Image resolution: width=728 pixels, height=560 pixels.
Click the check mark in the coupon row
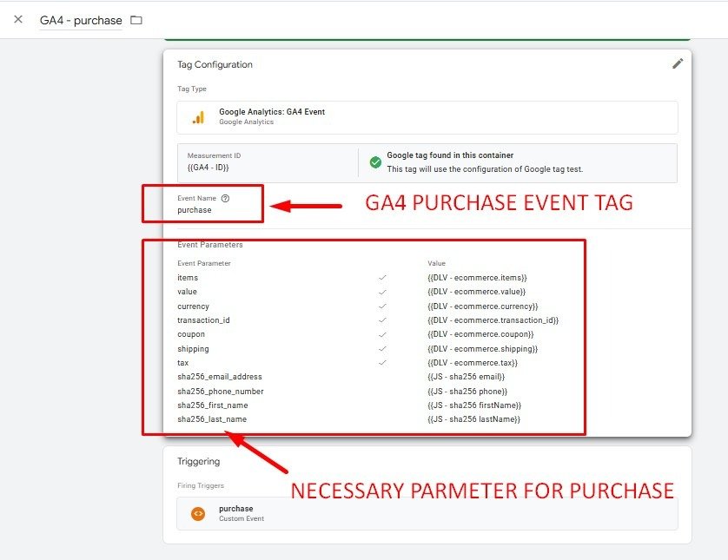pos(382,334)
